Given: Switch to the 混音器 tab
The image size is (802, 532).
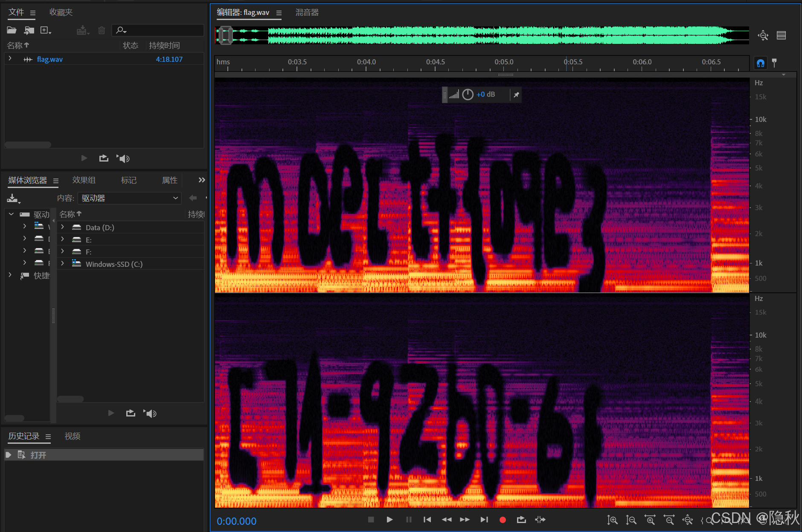Looking at the screenshot, I should point(307,12).
